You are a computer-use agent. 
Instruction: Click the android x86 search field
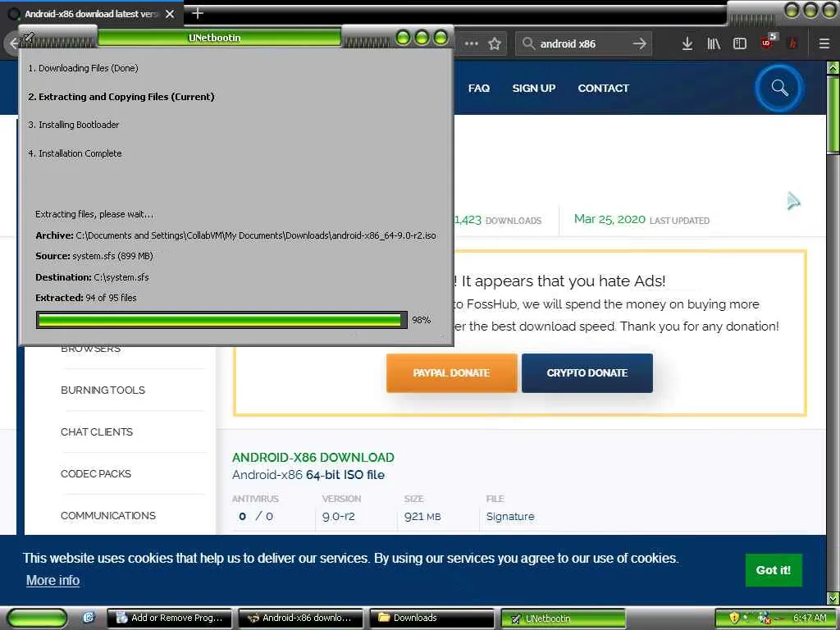pos(583,44)
